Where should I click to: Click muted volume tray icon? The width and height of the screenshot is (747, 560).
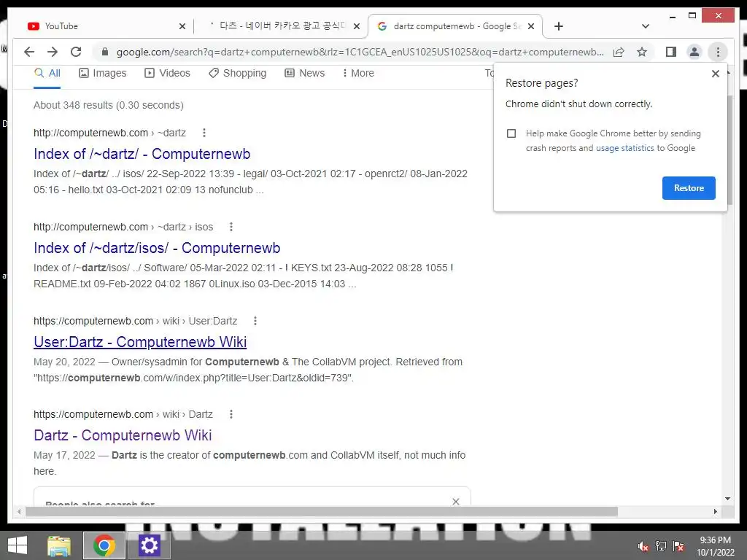(643, 546)
